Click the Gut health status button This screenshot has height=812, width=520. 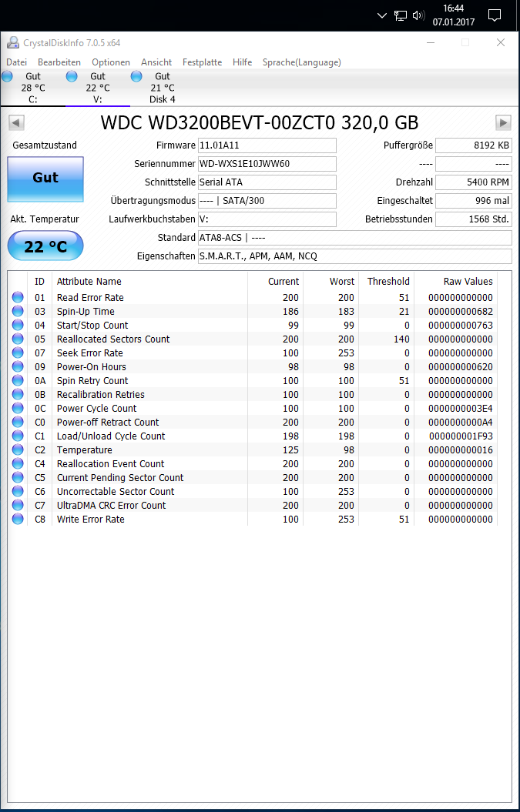[45, 179]
